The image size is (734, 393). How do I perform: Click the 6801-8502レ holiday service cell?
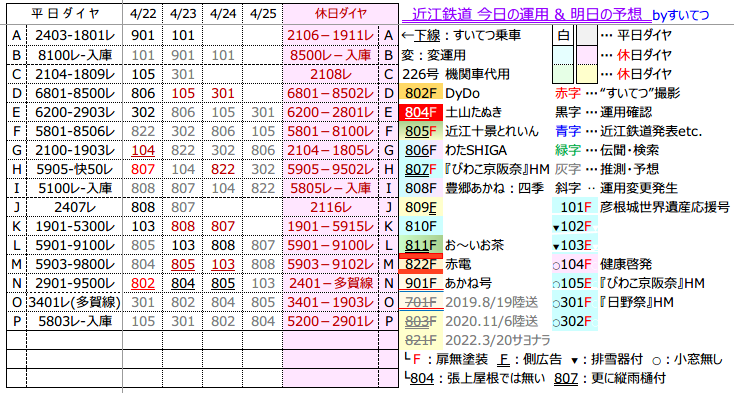pos(330,93)
